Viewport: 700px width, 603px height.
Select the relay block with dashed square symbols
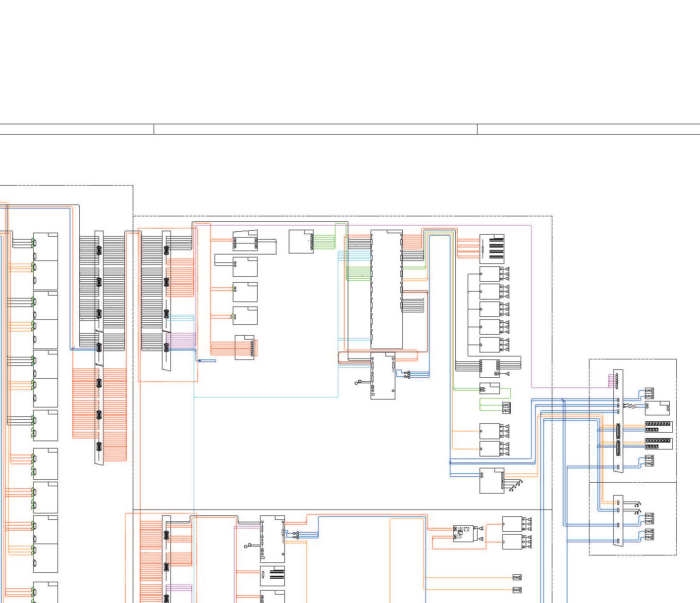coord(463,533)
